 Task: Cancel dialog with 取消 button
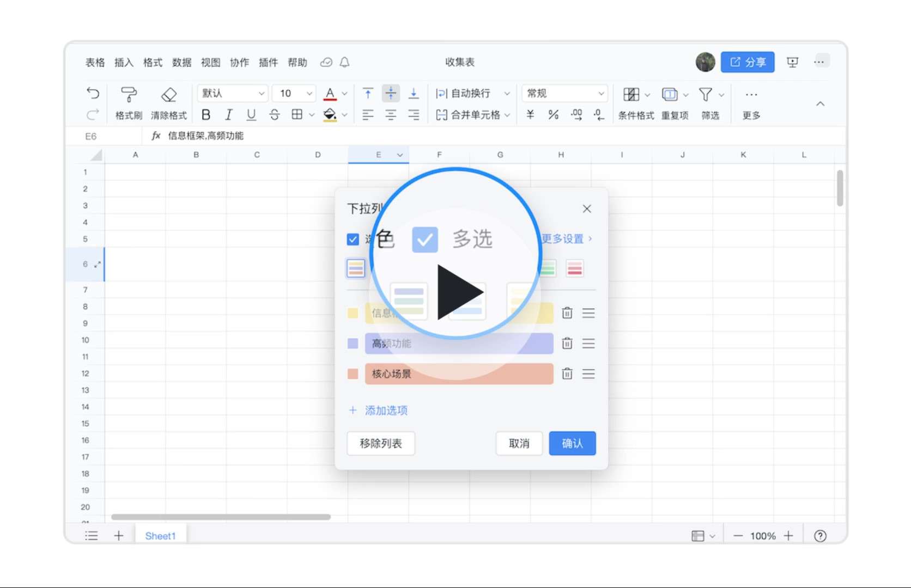tap(519, 444)
